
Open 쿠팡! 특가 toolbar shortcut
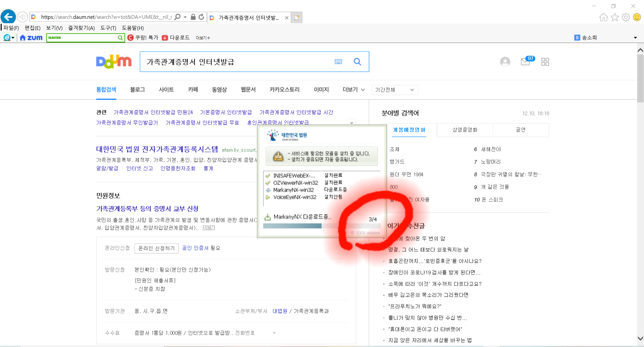coord(143,38)
